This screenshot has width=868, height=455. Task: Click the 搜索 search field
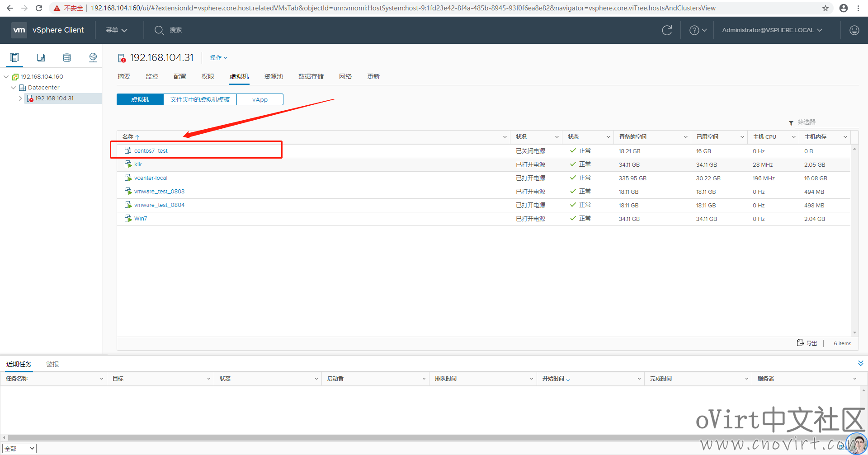(176, 30)
